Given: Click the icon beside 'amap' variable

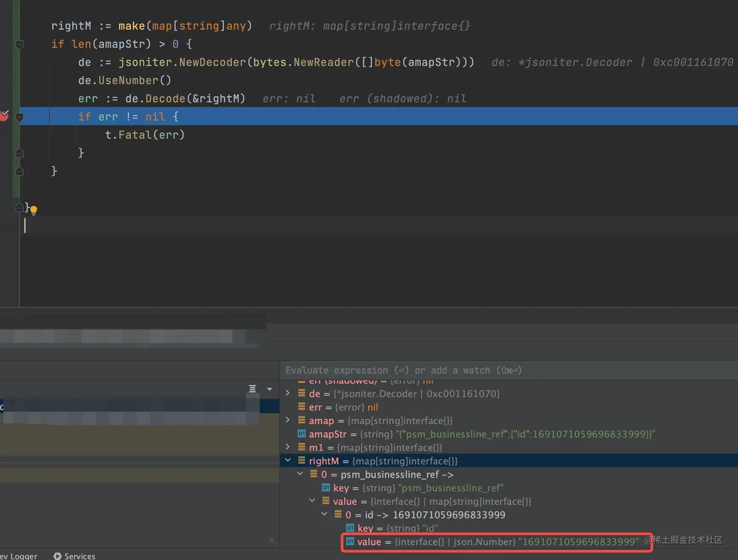Looking at the screenshot, I should [x=302, y=420].
